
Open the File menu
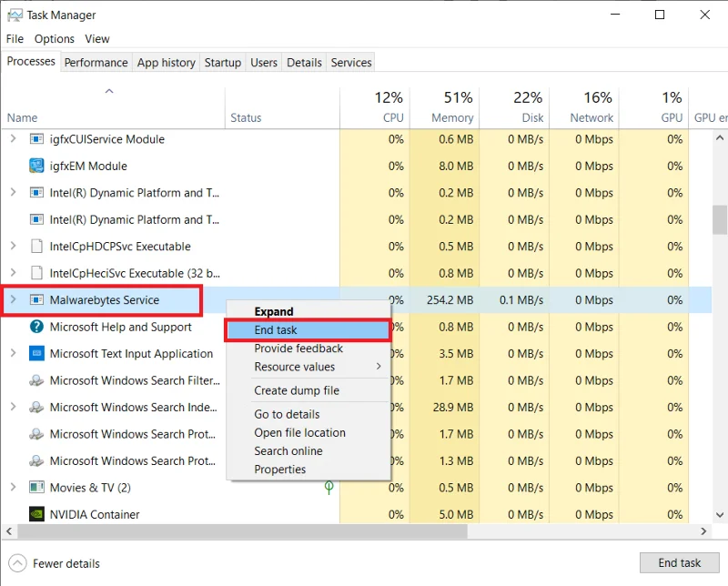coord(15,39)
